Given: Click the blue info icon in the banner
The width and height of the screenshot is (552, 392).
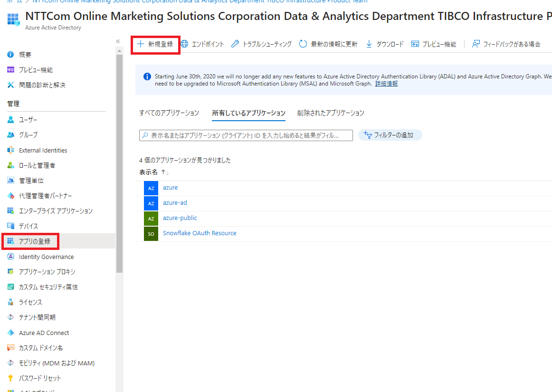Looking at the screenshot, I should click(147, 76).
